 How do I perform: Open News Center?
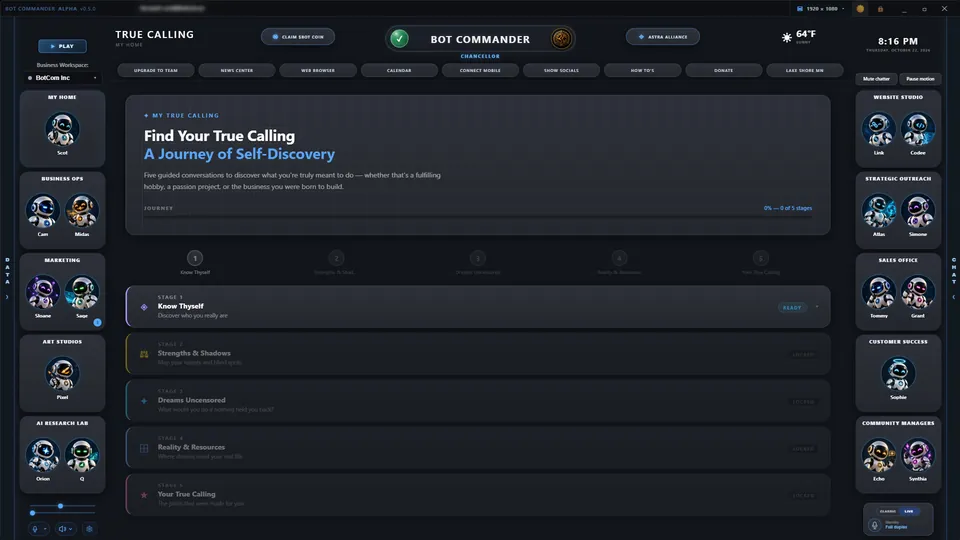[x=237, y=70]
